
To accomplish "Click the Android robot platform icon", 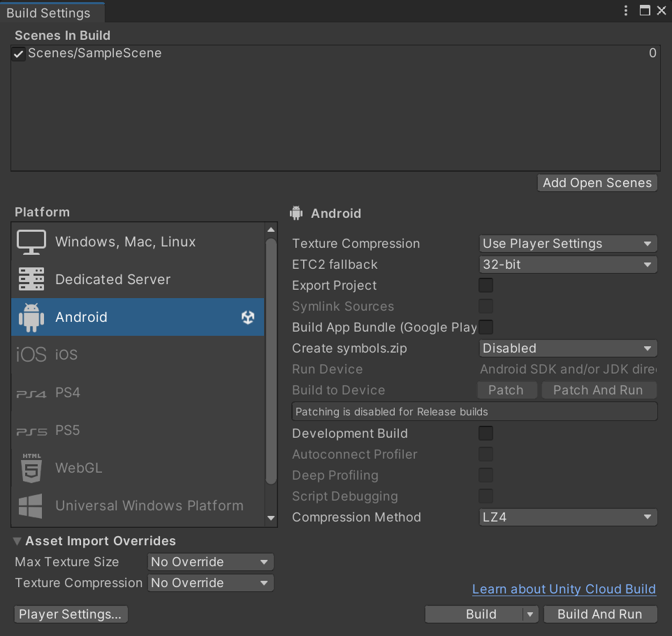I will click(x=31, y=317).
